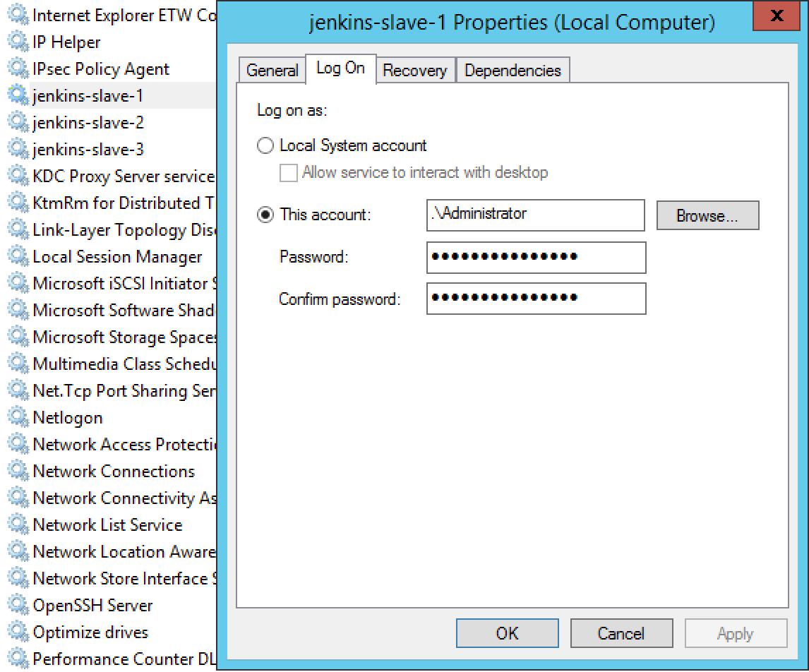Viewport: 809px width, 672px height.
Task: Focus the Password input field
Action: click(536, 258)
